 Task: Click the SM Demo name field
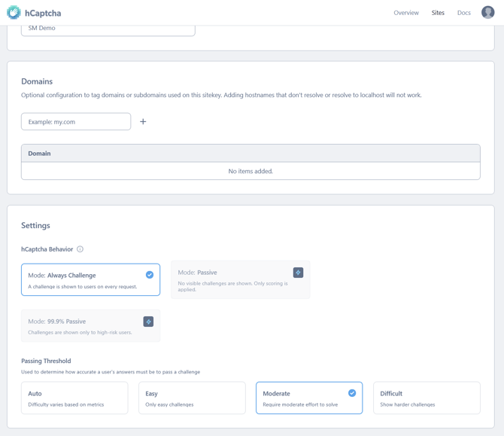(108, 29)
